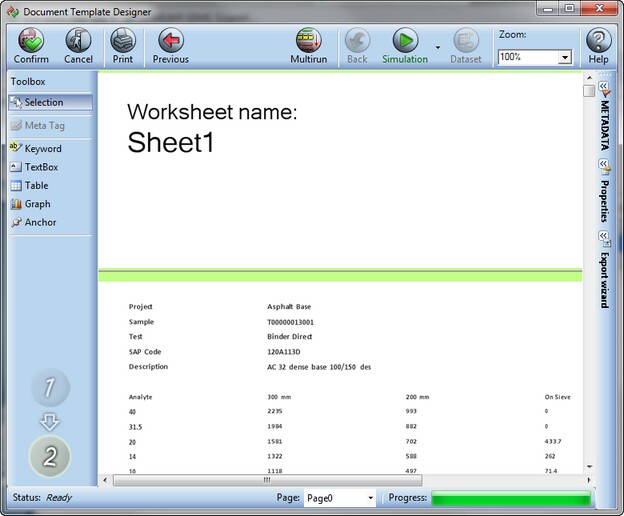Click the horizontal scrollbar right arrow
This screenshot has width=624, height=516.
click(x=589, y=480)
